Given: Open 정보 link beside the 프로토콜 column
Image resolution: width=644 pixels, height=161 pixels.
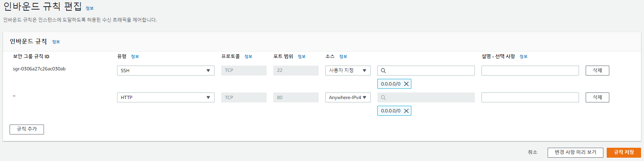Looking at the screenshot, I should click(249, 57).
